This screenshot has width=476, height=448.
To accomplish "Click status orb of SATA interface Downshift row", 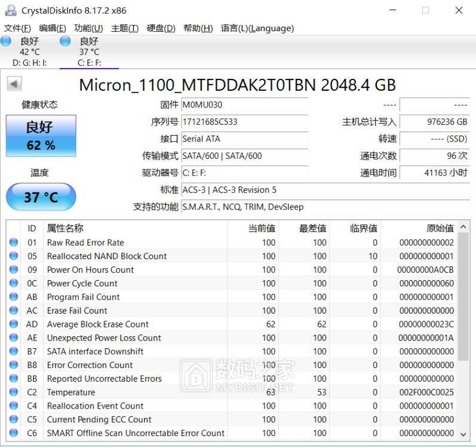I will pyautogui.click(x=14, y=351).
